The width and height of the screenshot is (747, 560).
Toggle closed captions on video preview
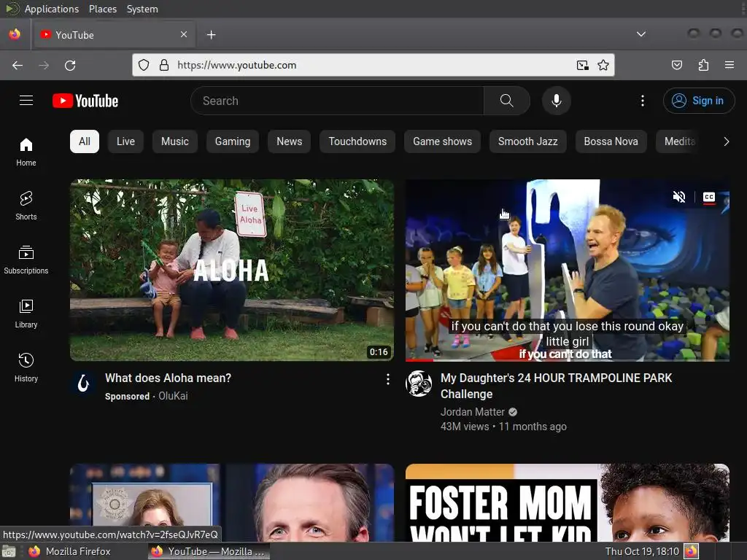point(709,197)
